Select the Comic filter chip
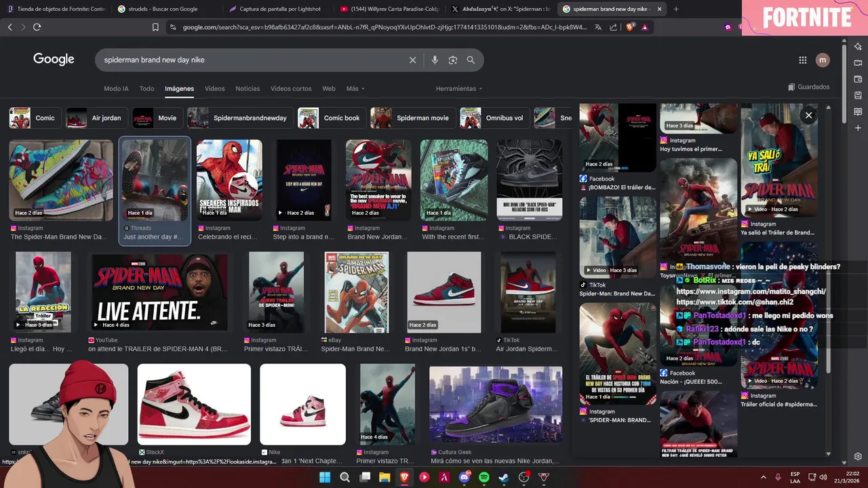Image resolution: width=868 pixels, height=488 pixels. [34, 118]
